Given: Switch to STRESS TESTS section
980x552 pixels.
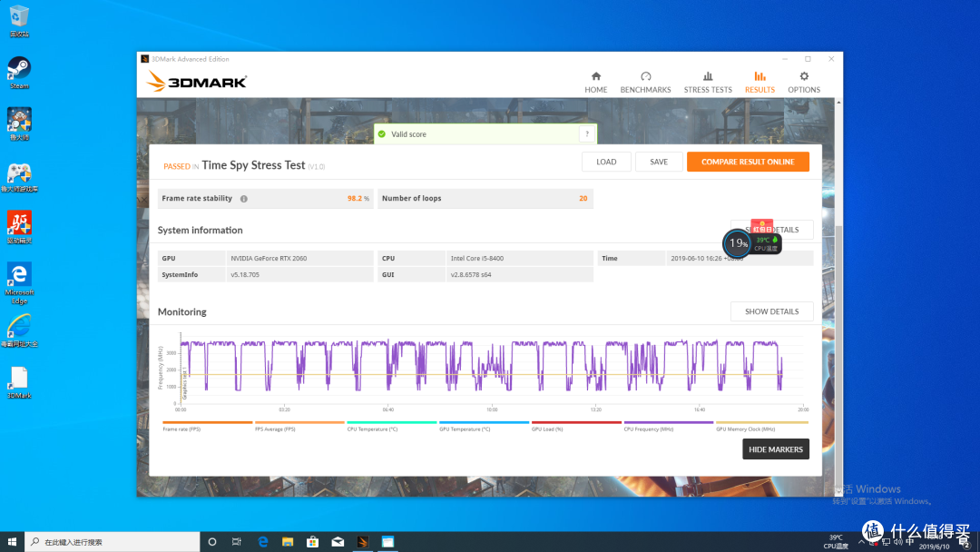Looking at the screenshot, I should point(708,82).
